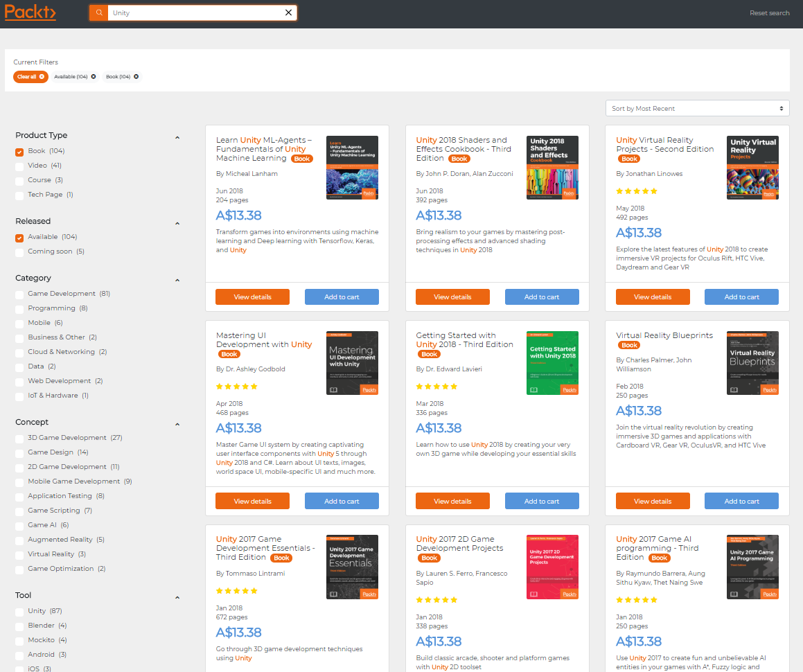Check Virtual Reality (3) concept
The image size is (803, 672).
(19, 555)
